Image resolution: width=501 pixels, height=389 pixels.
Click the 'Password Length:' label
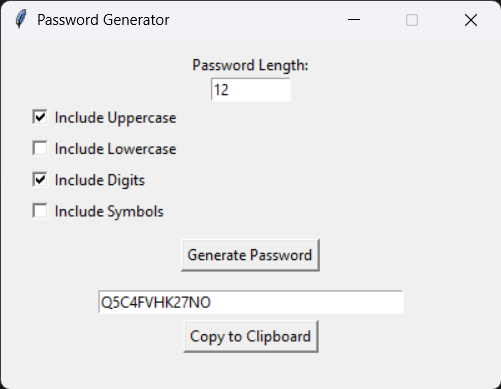(x=250, y=65)
